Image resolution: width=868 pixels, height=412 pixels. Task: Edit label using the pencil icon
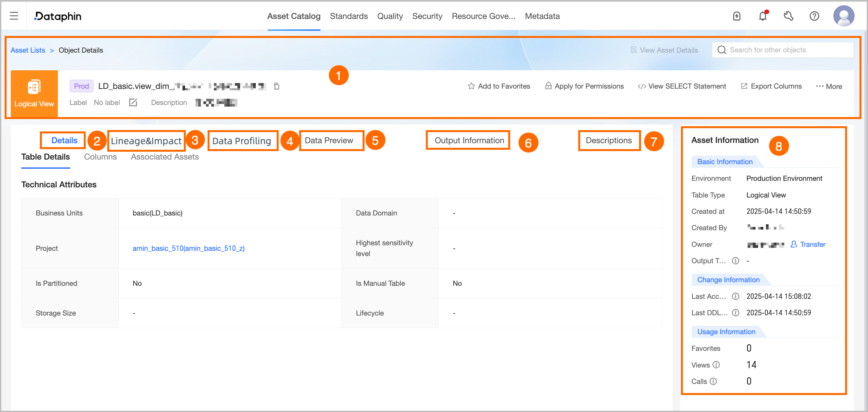click(x=133, y=102)
